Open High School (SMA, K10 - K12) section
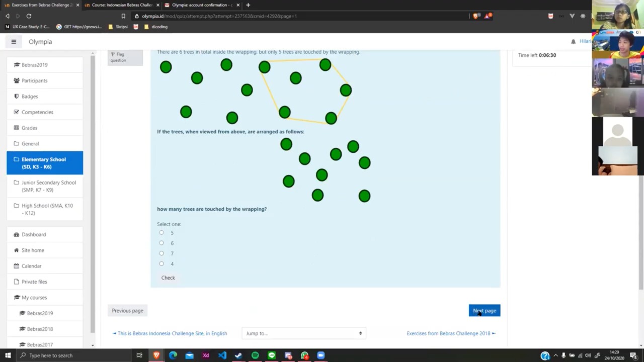Viewport: 644px width, 362px height. [45, 209]
